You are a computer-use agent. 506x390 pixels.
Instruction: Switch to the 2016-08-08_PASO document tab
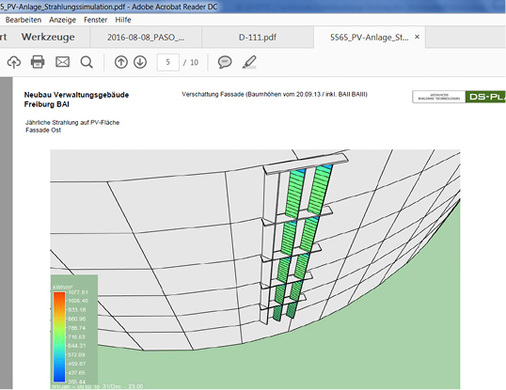click(145, 37)
